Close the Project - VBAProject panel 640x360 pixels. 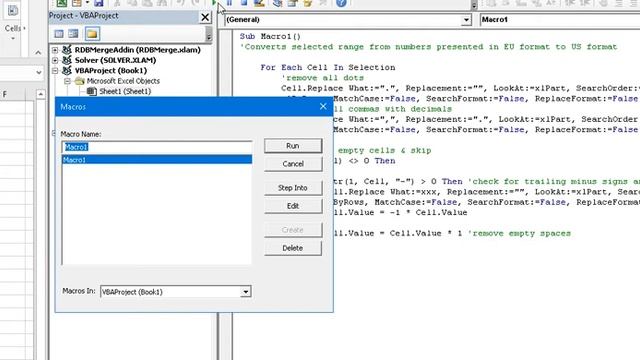click(205, 17)
